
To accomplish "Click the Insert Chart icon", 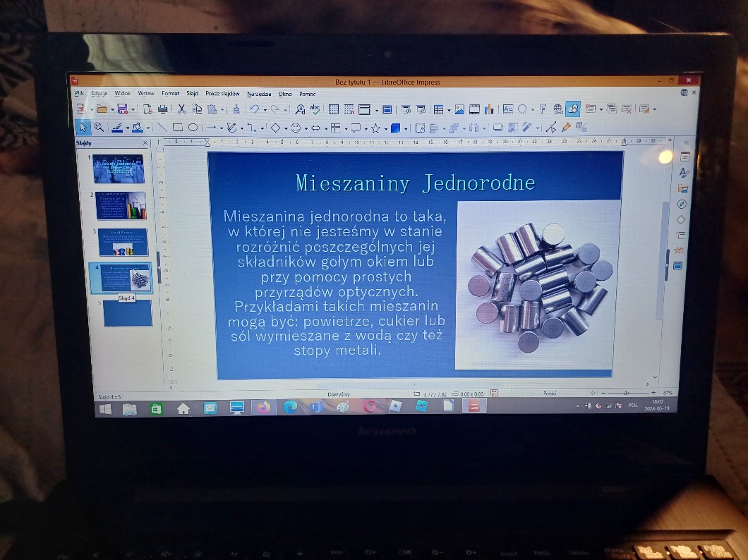I will [x=488, y=109].
